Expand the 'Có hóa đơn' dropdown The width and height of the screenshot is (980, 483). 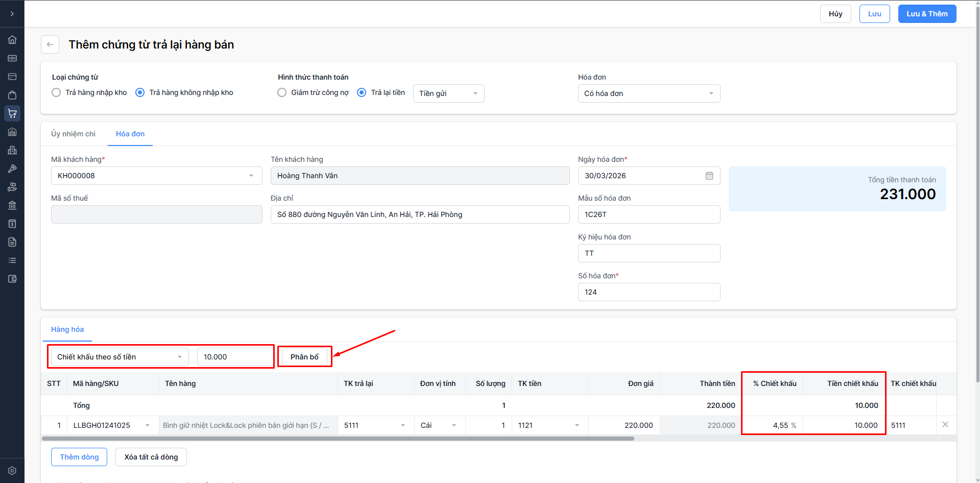[x=649, y=93]
